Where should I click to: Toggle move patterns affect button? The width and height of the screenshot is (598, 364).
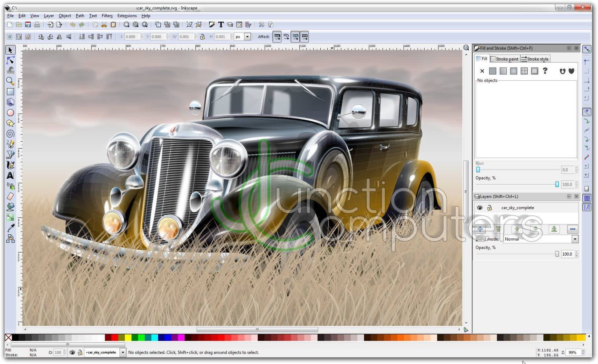pyautogui.click(x=305, y=37)
